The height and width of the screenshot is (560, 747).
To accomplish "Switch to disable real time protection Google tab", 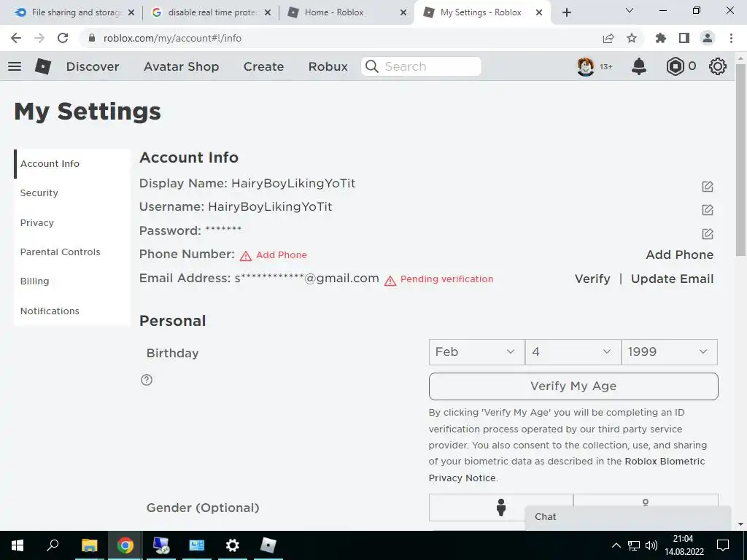I will point(211,12).
